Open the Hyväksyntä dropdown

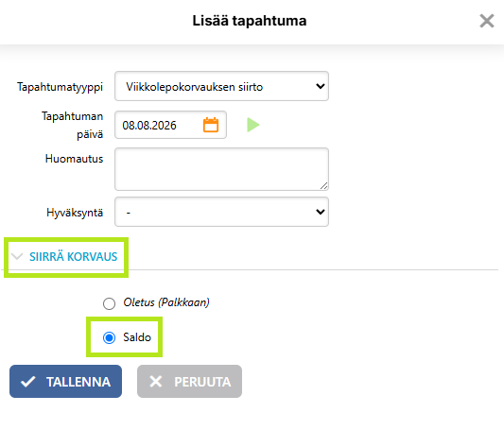click(x=221, y=212)
